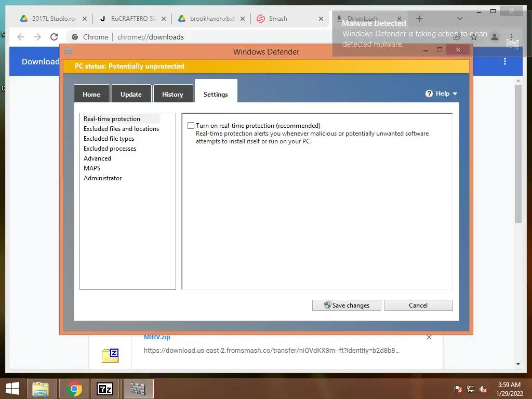Click the MIRV.zip file icon
Image resolution: width=532 pixels, height=399 pixels.
tap(110, 355)
